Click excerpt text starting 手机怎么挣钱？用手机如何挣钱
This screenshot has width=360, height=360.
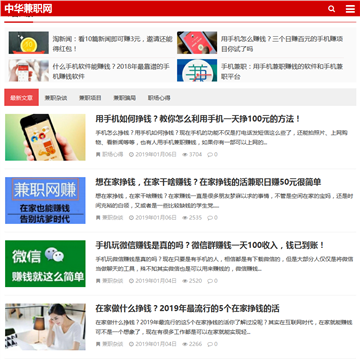pos(222,138)
